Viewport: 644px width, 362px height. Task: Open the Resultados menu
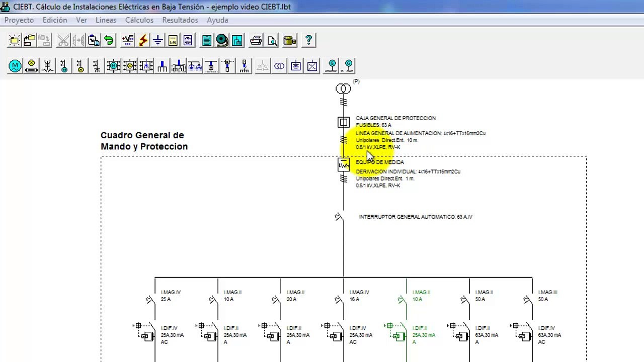tap(180, 20)
